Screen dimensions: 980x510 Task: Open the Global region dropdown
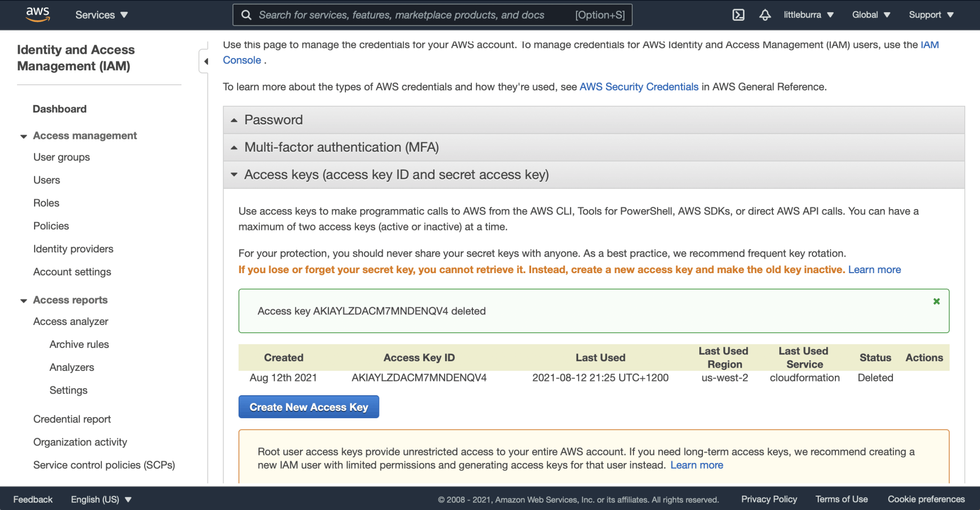click(871, 15)
